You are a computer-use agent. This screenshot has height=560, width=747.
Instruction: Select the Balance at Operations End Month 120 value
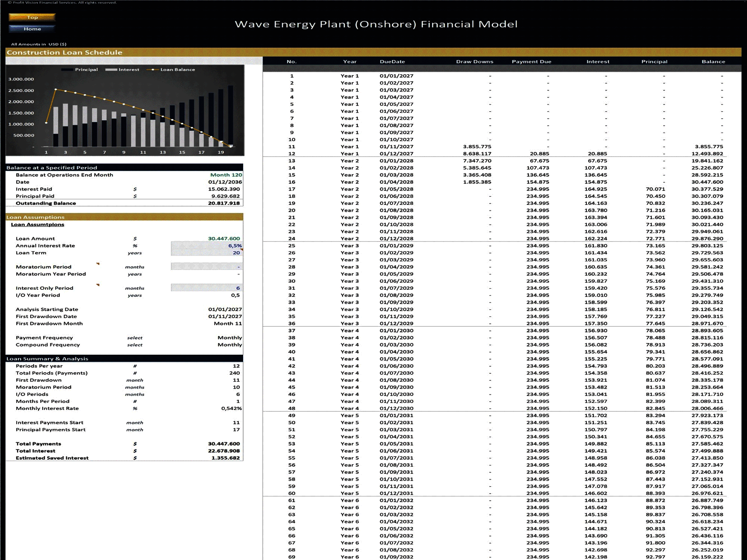pyautogui.click(x=226, y=175)
